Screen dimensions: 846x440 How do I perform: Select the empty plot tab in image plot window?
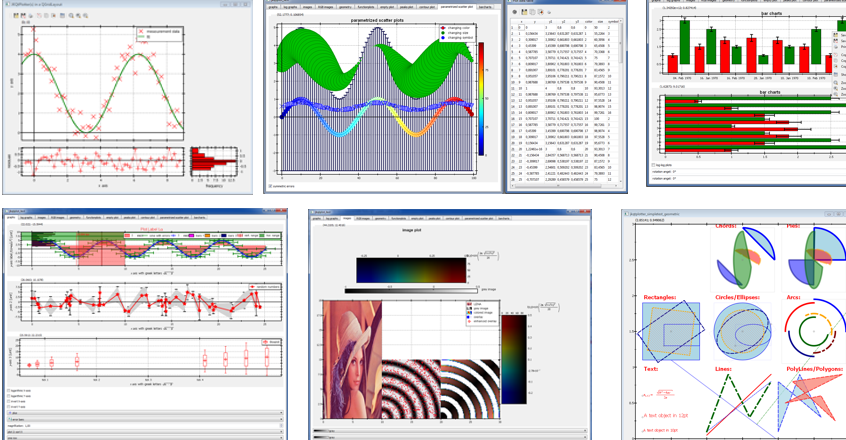click(417, 218)
